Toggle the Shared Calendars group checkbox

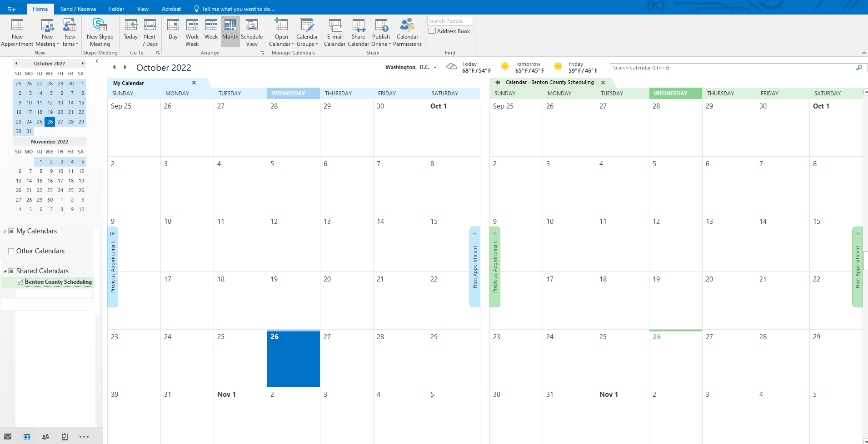pos(11,271)
